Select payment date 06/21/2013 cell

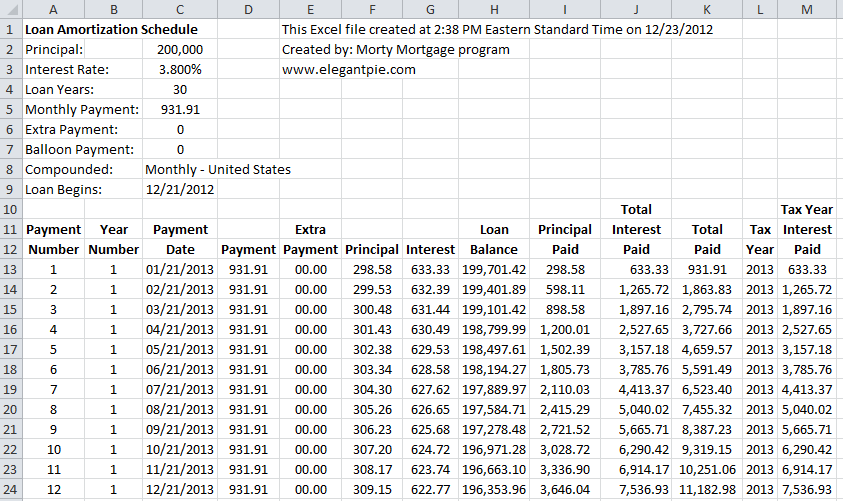point(180,370)
